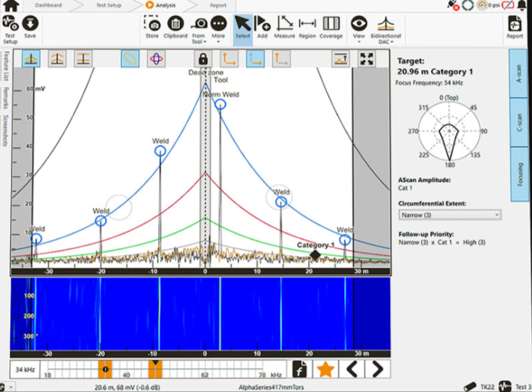Open the Circumferential Extent dropdown
Screen dimensions: 532x392
coord(449,215)
